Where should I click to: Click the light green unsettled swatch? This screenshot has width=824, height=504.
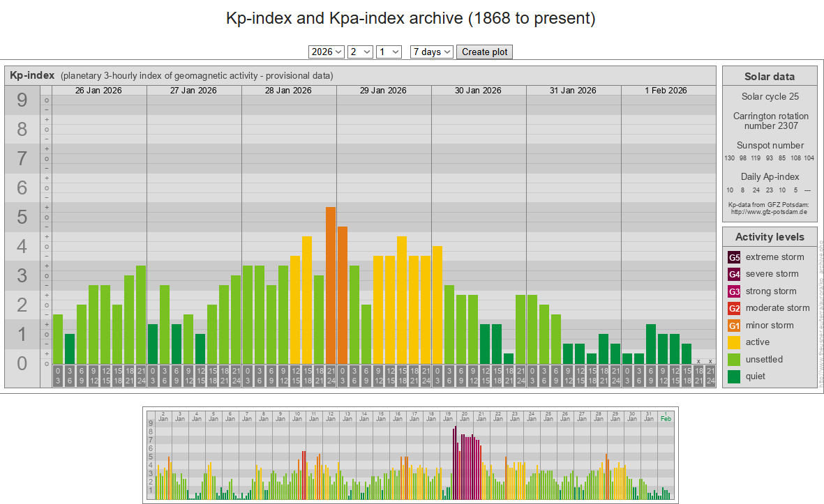point(734,360)
